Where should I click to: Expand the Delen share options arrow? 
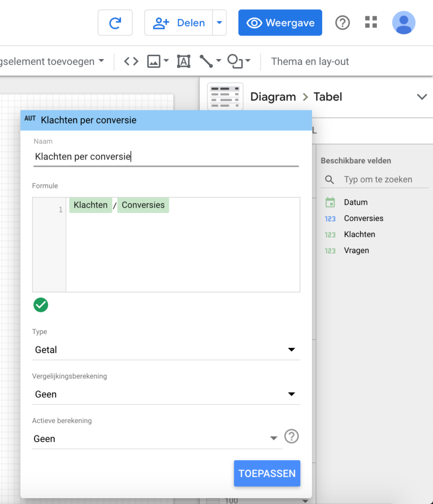point(219,23)
